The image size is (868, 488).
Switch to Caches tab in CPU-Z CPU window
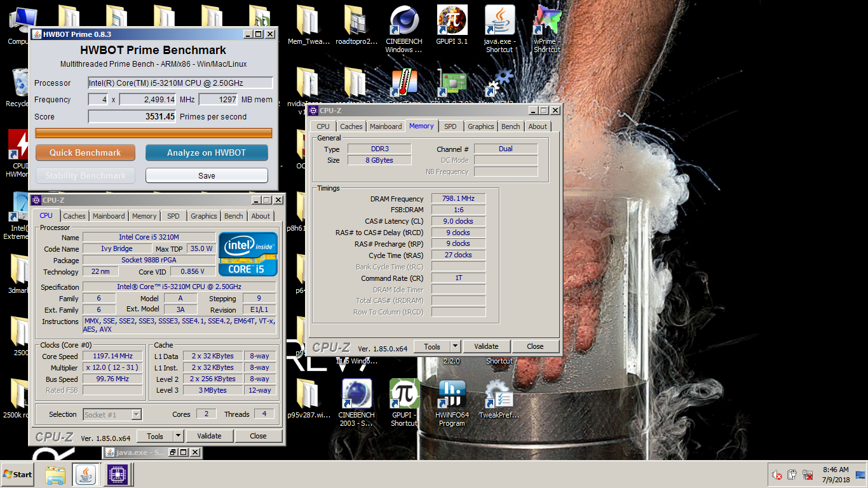click(x=74, y=216)
